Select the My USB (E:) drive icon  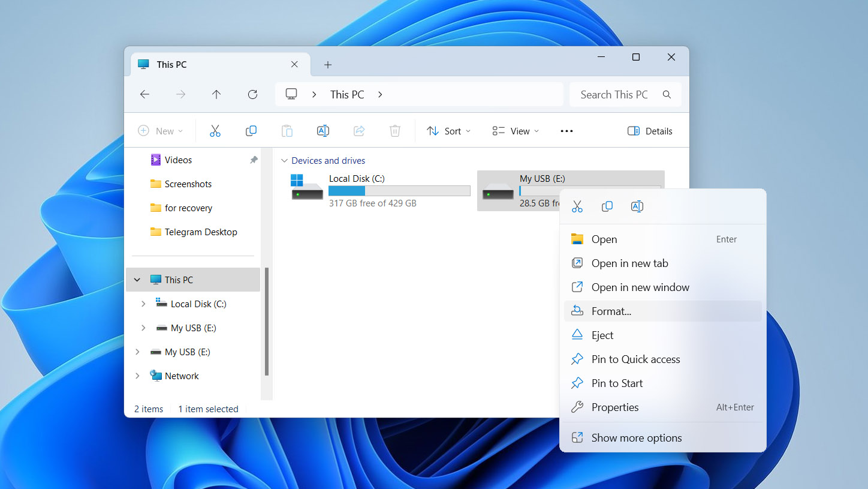click(x=498, y=191)
